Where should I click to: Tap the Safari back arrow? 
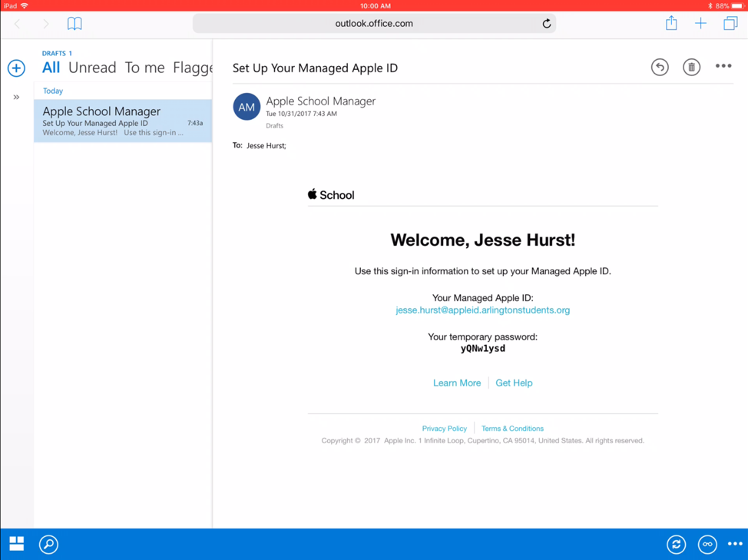pos(18,23)
